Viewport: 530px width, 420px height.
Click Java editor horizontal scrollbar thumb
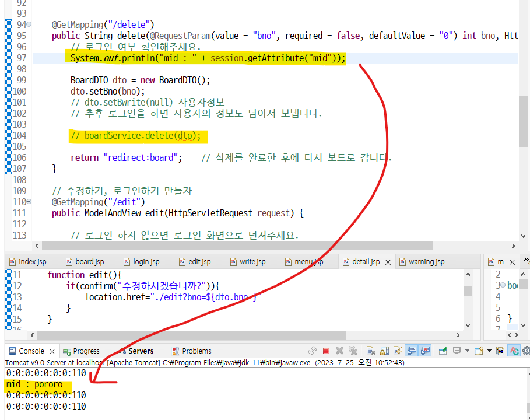[x=237, y=246]
